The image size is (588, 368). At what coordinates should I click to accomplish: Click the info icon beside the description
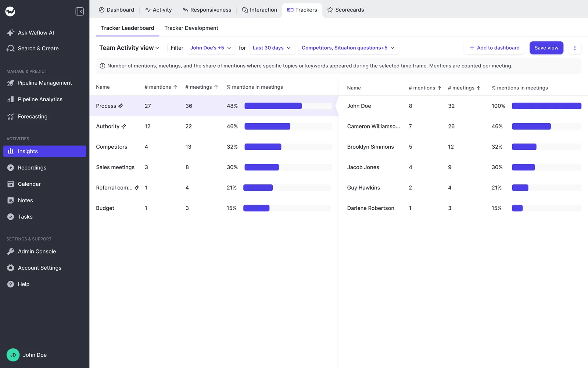point(103,66)
